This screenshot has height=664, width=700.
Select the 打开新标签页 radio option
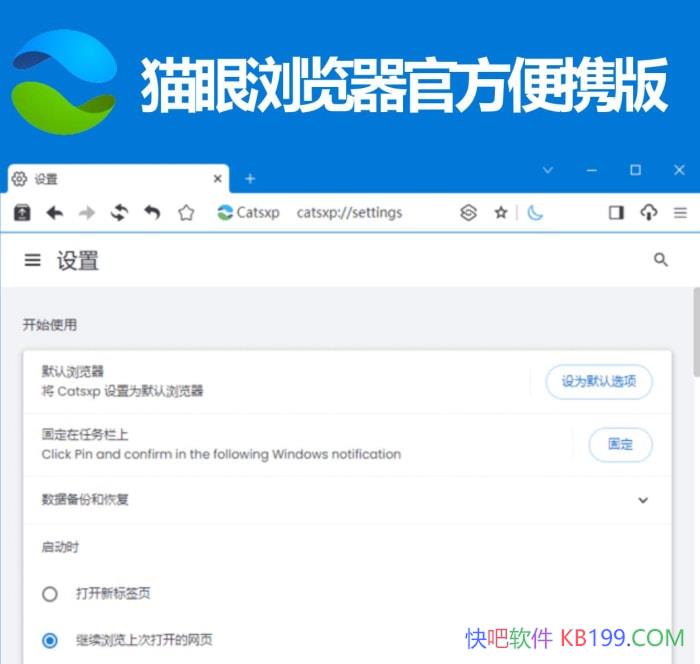[50, 594]
